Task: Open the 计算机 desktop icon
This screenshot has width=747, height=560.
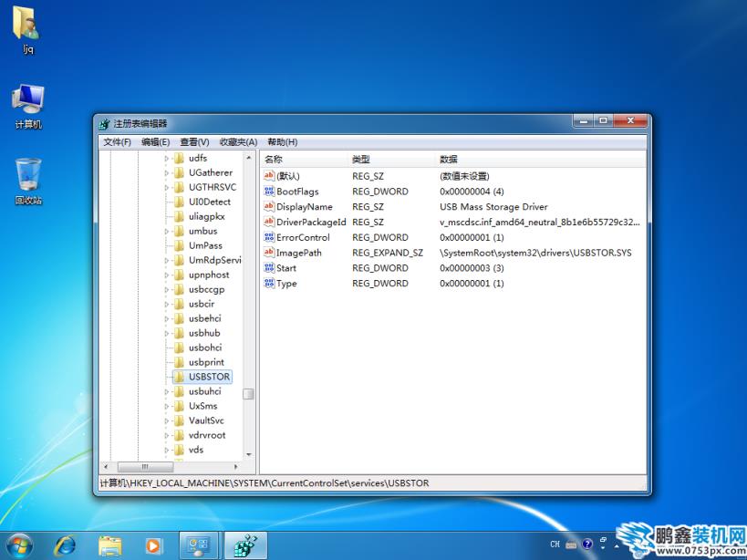Action: coord(28,106)
